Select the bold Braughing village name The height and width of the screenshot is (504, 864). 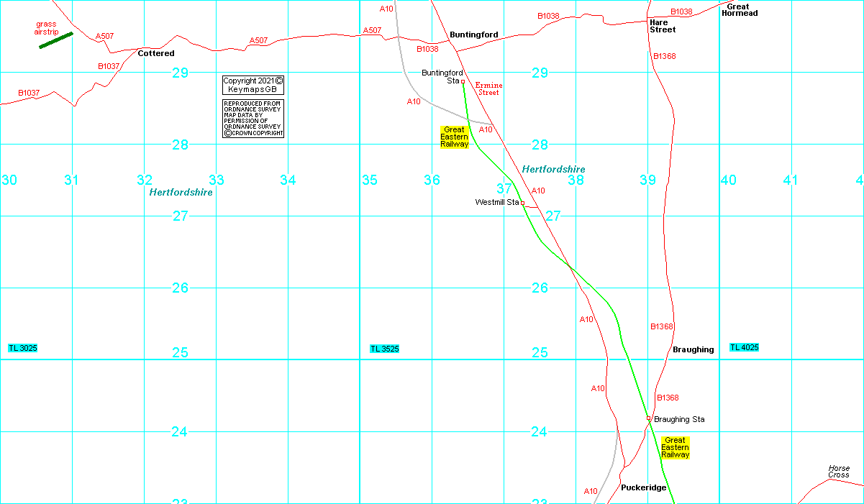pos(693,350)
